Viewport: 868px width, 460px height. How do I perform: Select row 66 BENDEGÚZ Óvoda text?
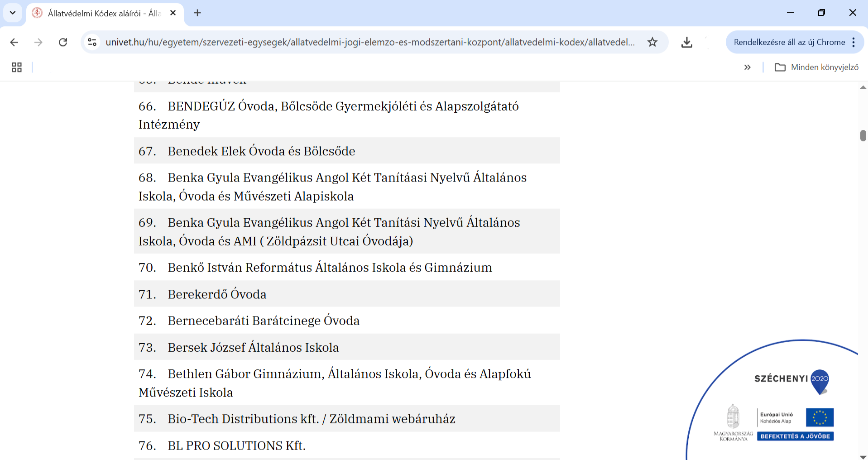pos(347,115)
